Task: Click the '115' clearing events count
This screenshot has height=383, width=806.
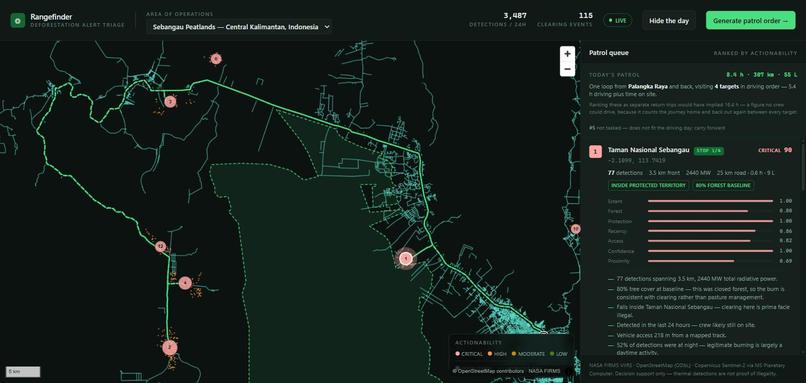Action: click(585, 15)
